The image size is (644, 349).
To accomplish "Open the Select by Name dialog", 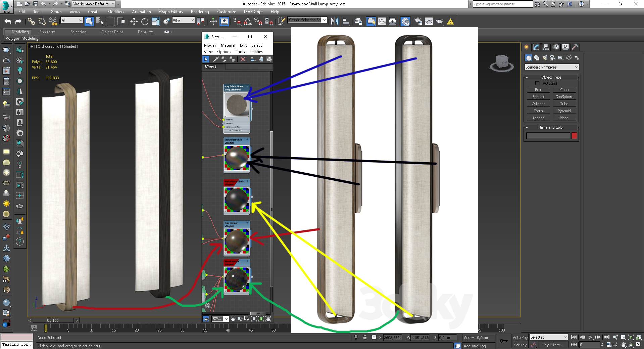I will tap(100, 21).
